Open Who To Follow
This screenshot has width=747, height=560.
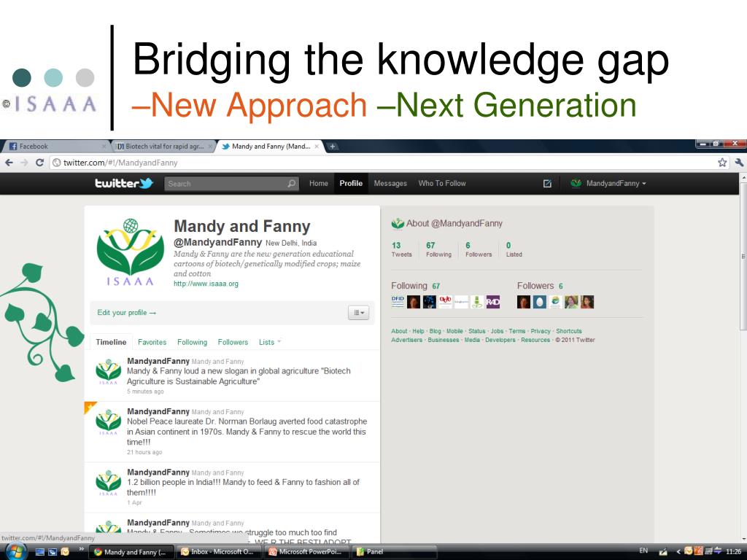(x=442, y=183)
